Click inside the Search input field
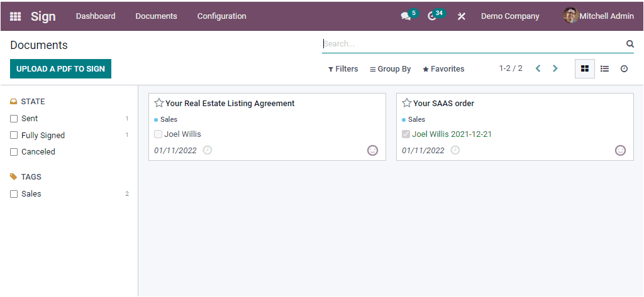Screen dimensions: 644x297 pos(472,44)
